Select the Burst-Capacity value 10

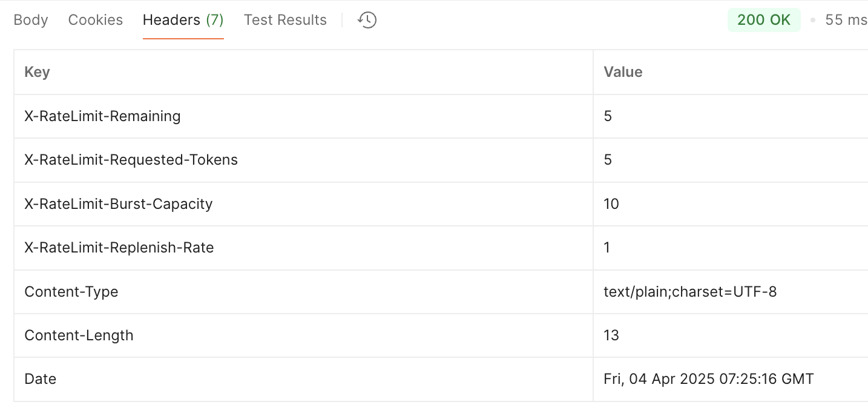click(x=611, y=204)
